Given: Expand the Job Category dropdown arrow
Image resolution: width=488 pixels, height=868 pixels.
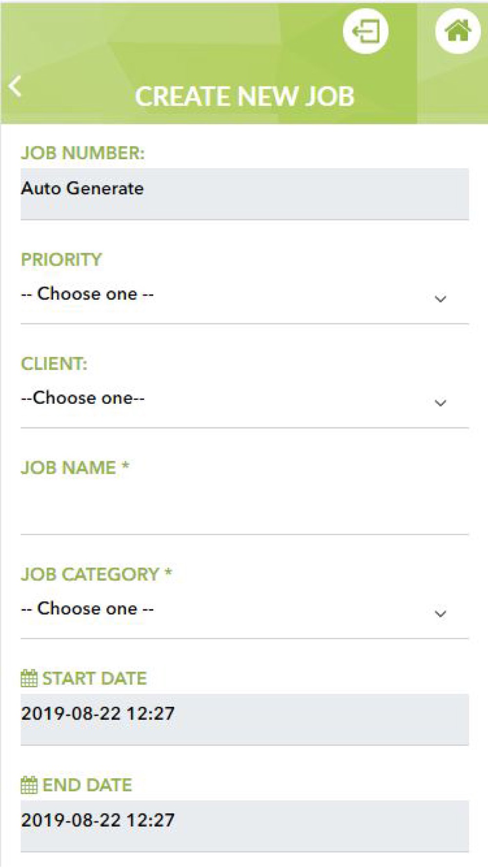Looking at the screenshot, I should pos(440,614).
